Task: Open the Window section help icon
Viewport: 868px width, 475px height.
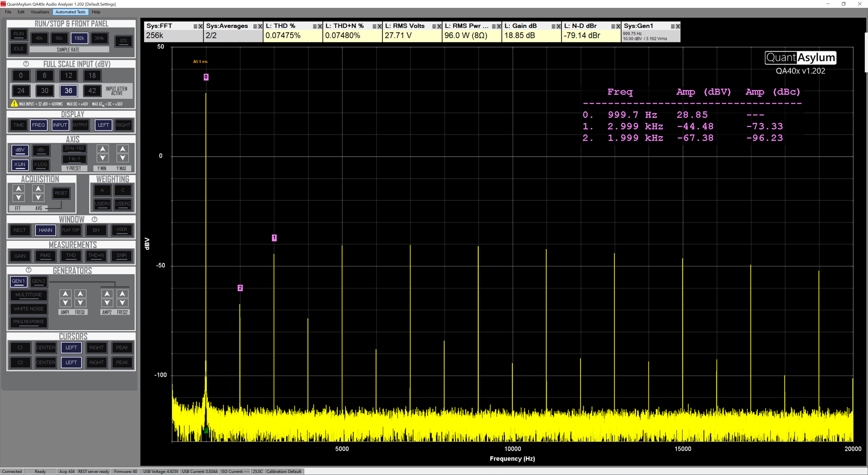Action: (x=94, y=219)
